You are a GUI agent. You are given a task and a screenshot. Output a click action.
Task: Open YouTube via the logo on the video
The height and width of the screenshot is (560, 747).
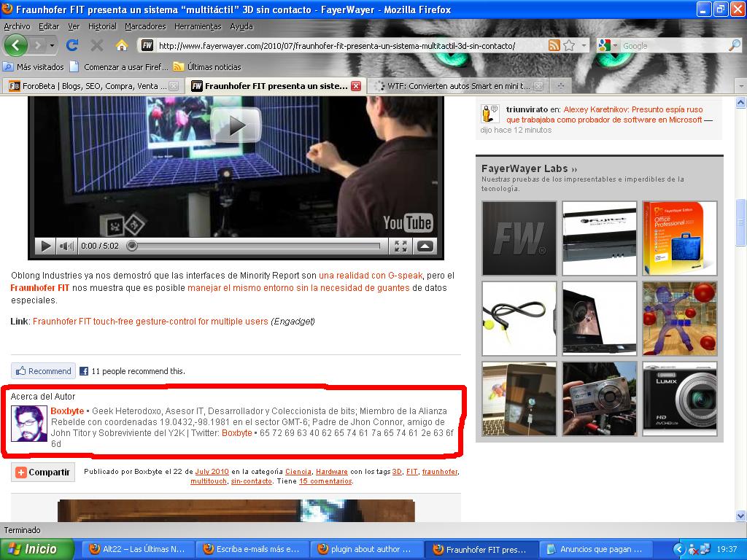click(408, 223)
